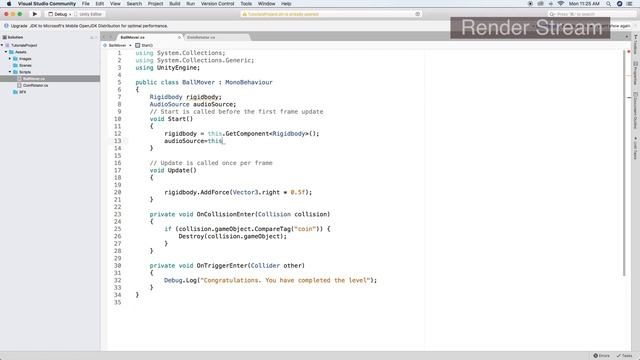Open the Errors pad in status bar

[601, 356]
